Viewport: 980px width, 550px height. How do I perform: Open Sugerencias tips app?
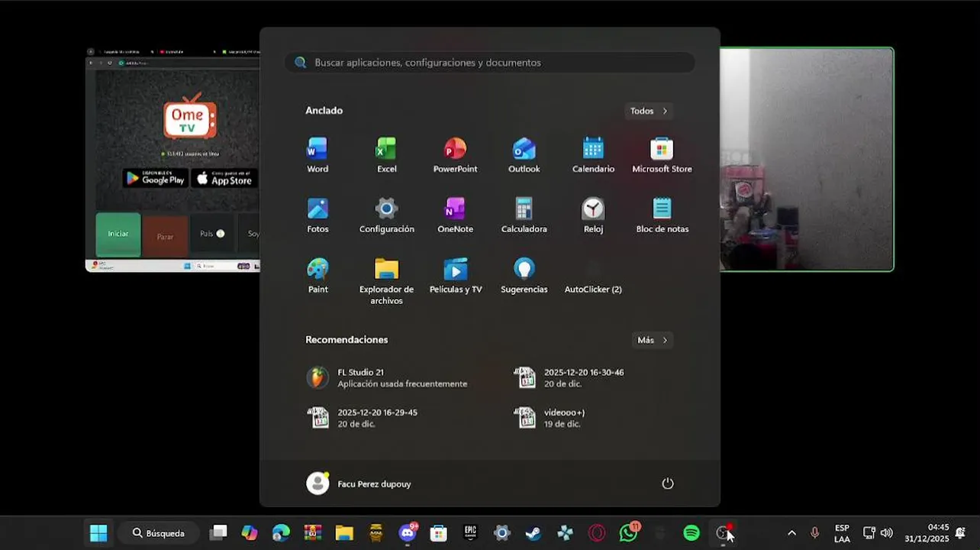click(524, 276)
